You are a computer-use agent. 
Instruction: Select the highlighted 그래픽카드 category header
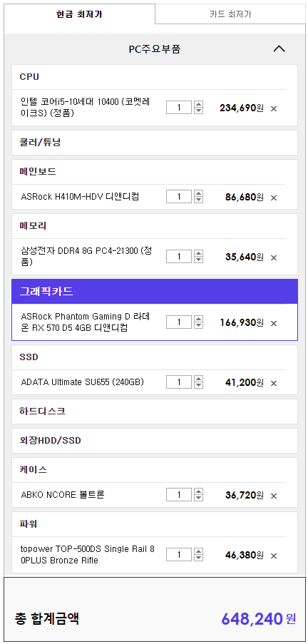point(155,292)
